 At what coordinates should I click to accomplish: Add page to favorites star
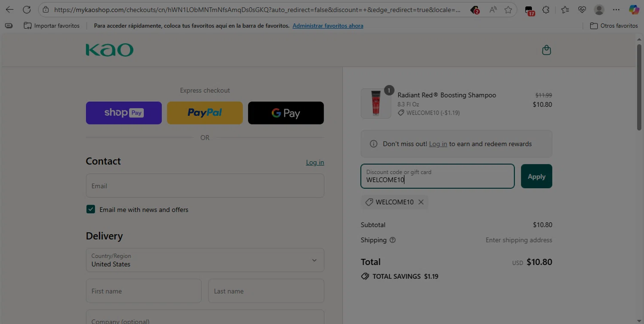[508, 9]
